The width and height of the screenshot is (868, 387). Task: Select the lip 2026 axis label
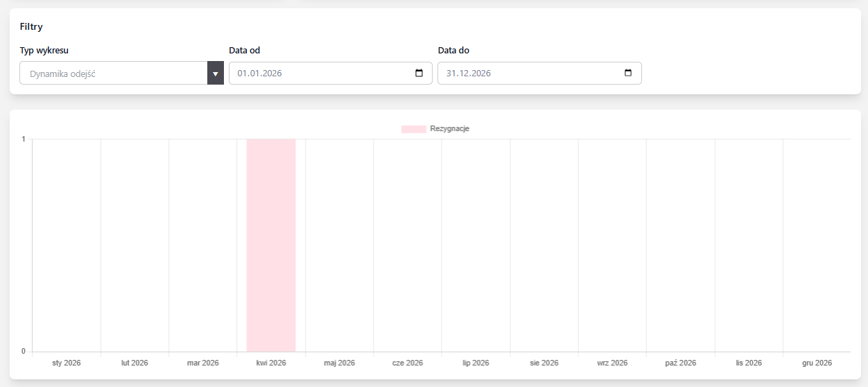(476, 363)
